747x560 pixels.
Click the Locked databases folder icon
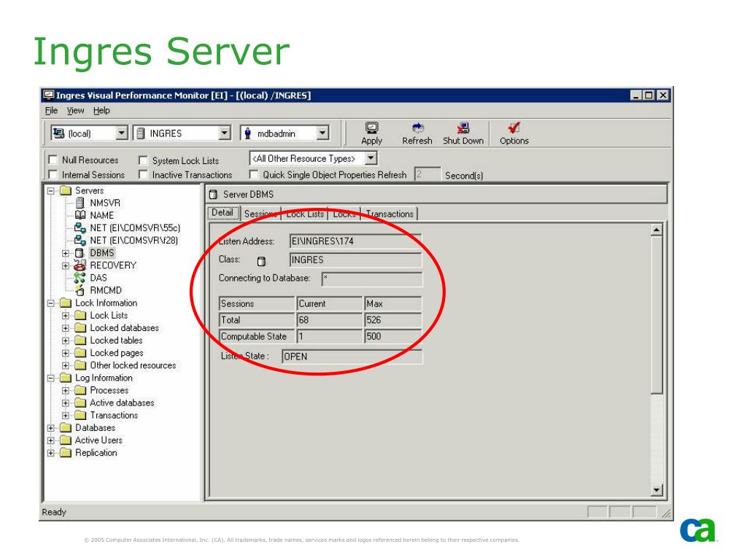(x=80, y=328)
